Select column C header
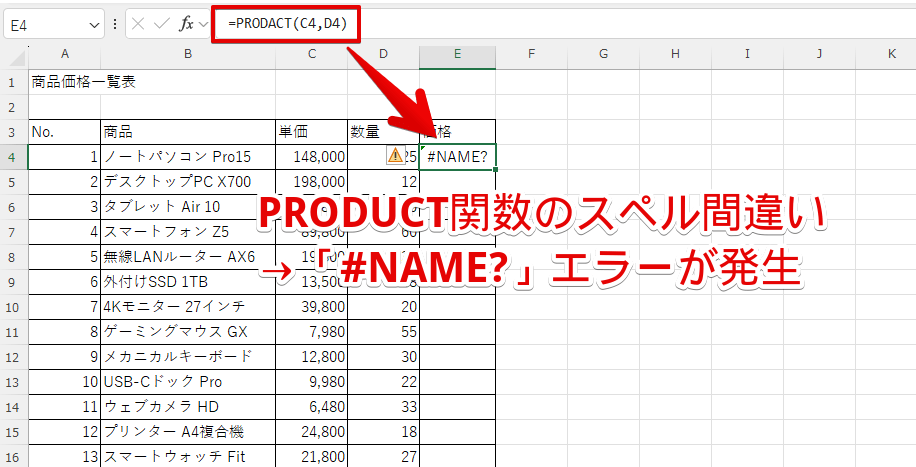The image size is (916, 467). (311, 54)
